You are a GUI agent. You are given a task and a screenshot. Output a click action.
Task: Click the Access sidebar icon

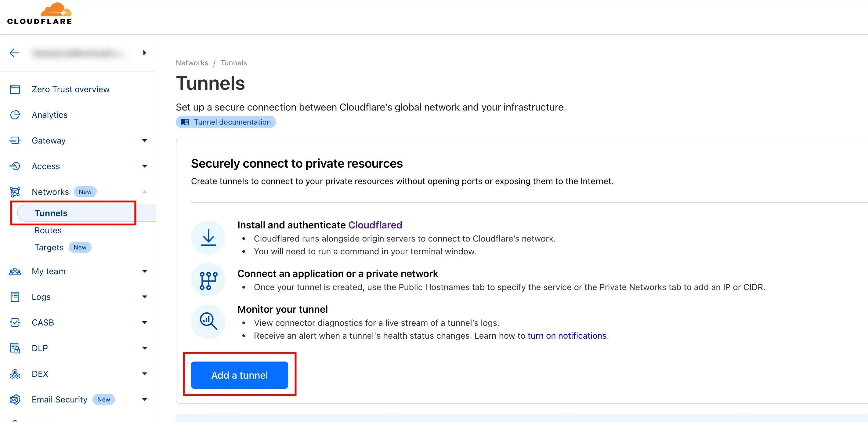(x=15, y=166)
